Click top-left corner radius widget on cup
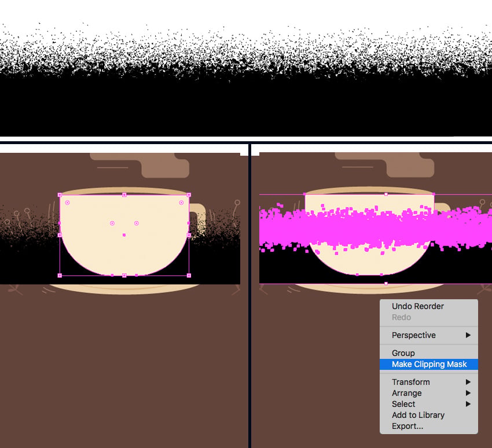The image size is (492, 448). pos(67,203)
